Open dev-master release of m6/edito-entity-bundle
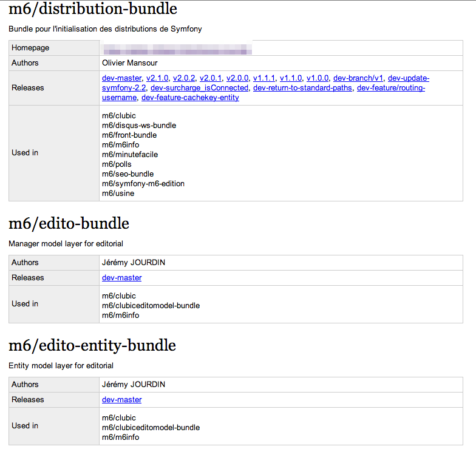Viewport: 476px width, 452px height. click(x=121, y=399)
